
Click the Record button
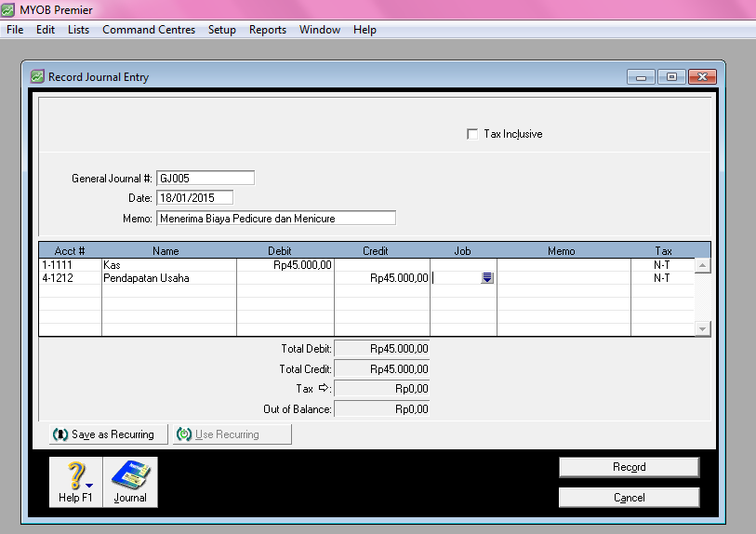[630, 467]
